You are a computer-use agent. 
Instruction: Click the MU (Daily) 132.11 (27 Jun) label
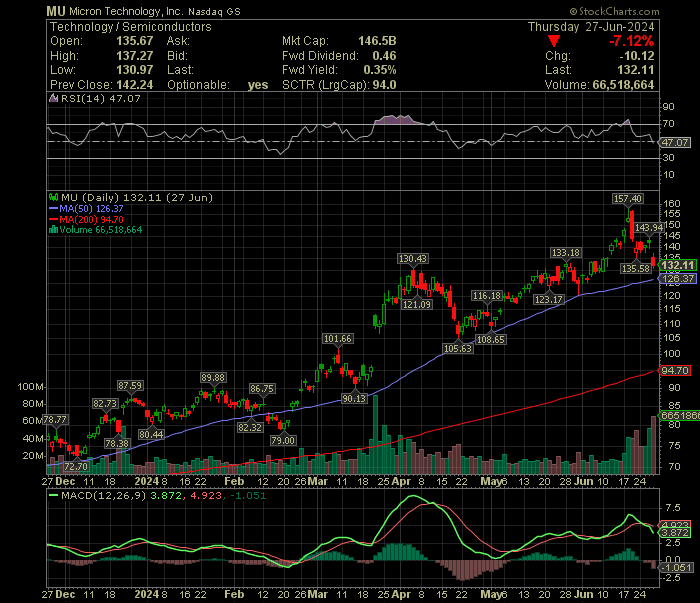(x=137, y=197)
